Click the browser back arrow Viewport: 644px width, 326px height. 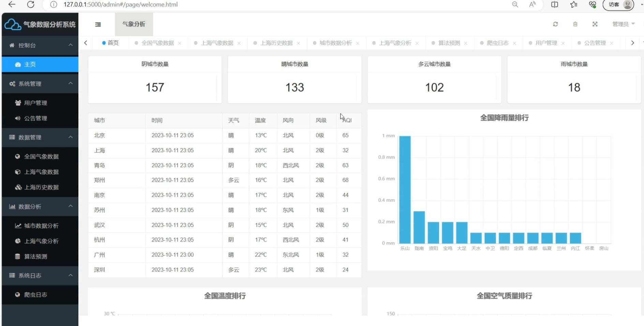coord(12,4)
